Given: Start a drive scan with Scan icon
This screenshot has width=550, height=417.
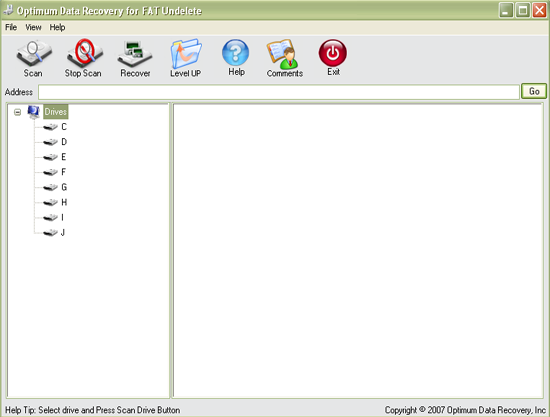Looking at the screenshot, I should 34,53.
